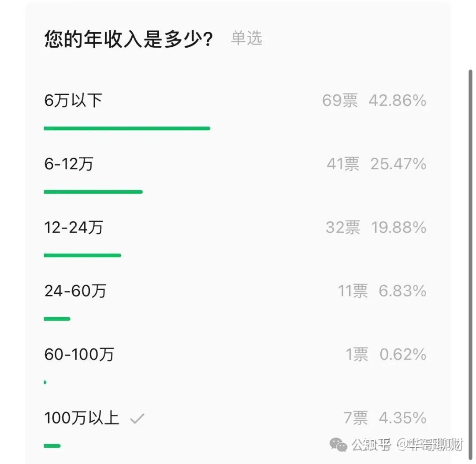Viewport: 476px width, 464px height.
Task: Click the green bar under 6-12万
Action: pos(93,192)
